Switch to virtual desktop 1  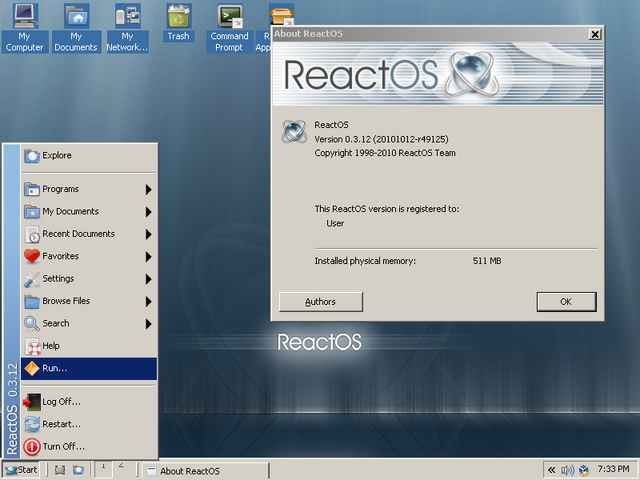(104, 469)
